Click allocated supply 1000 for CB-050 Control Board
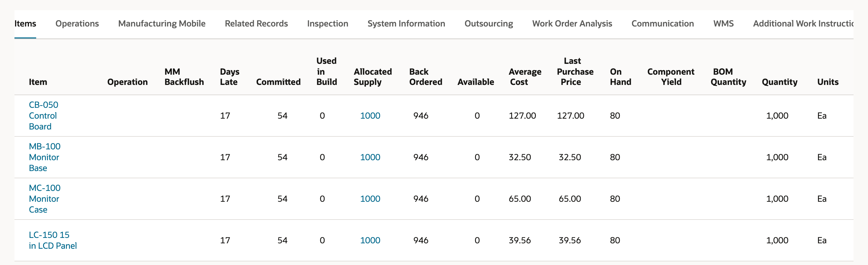Screen dimensions: 868x265 pos(370,116)
